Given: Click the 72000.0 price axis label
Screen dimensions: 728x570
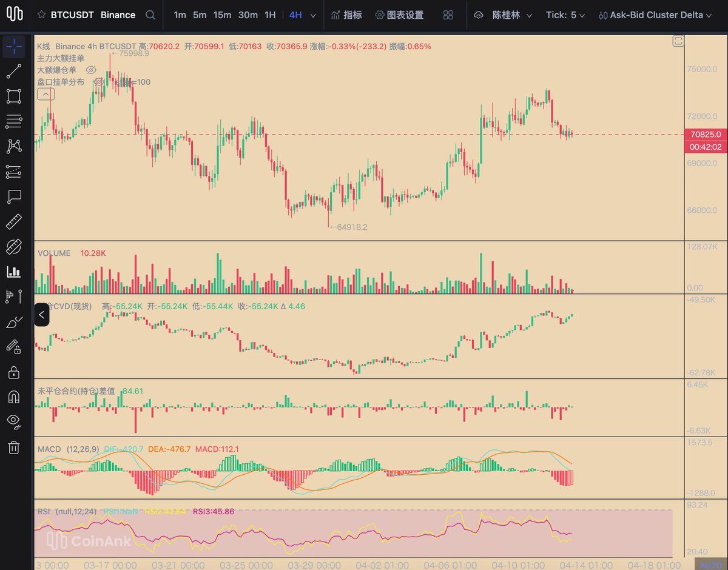Looking at the screenshot, I should point(703,116).
